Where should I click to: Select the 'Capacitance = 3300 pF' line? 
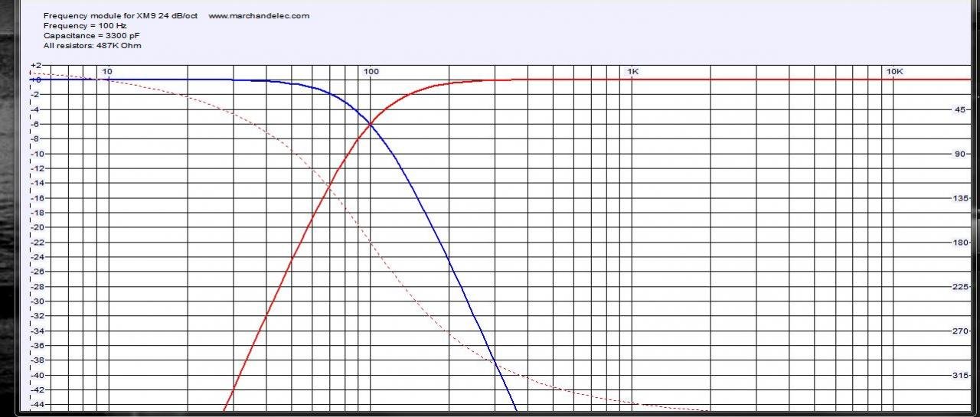tap(92, 36)
